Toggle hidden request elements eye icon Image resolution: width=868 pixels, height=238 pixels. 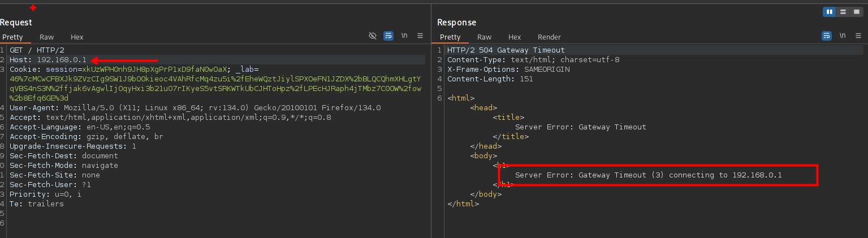[x=372, y=36]
